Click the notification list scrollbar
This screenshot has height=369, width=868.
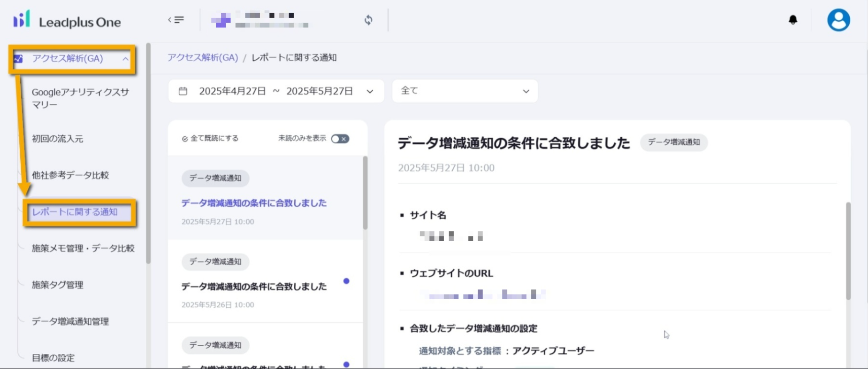coord(365,192)
